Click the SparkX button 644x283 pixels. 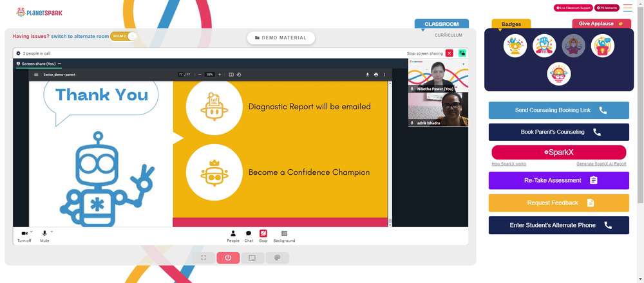pyautogui.click(x=558, y=152)
